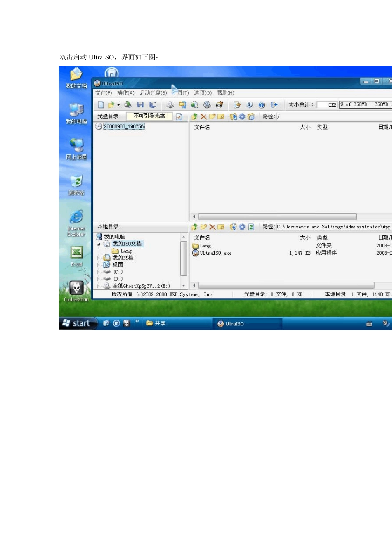Image resolution: width=392 pixels, height=555 pixels.
Task: Click the Mount to virtual drive icon
Action: click(x=207, y=105)
